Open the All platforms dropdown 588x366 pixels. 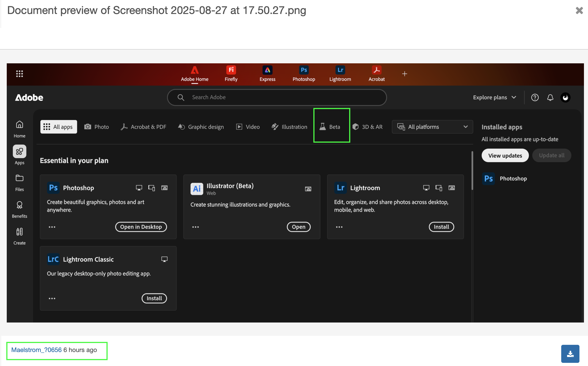click(432, 127)
